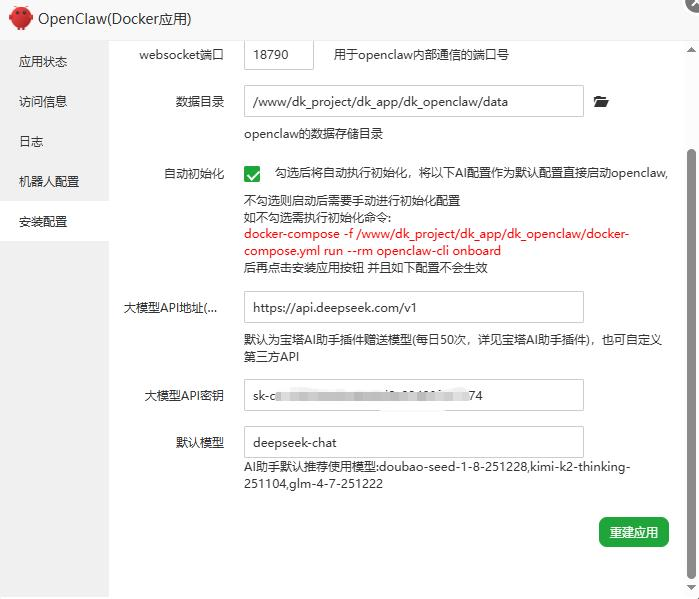Uncheck the 自动初始化 checkbox

[x=252, y=173]
